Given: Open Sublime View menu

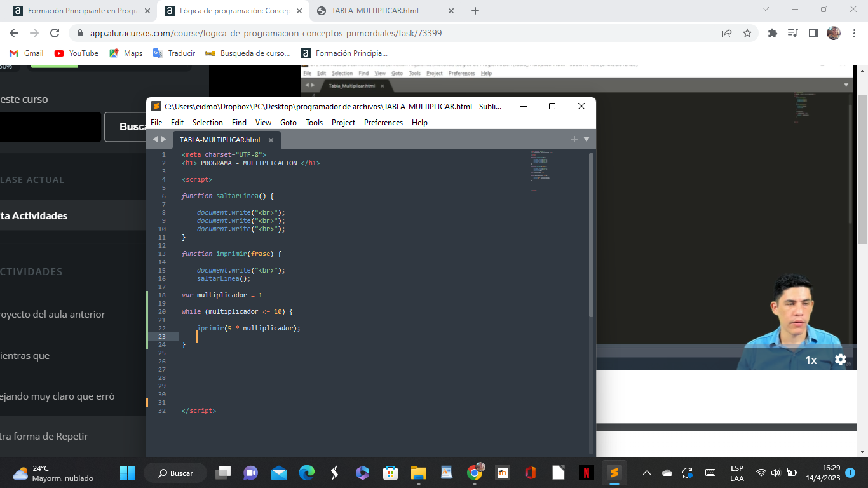Looking at the screenshot, I should [263, 123].
